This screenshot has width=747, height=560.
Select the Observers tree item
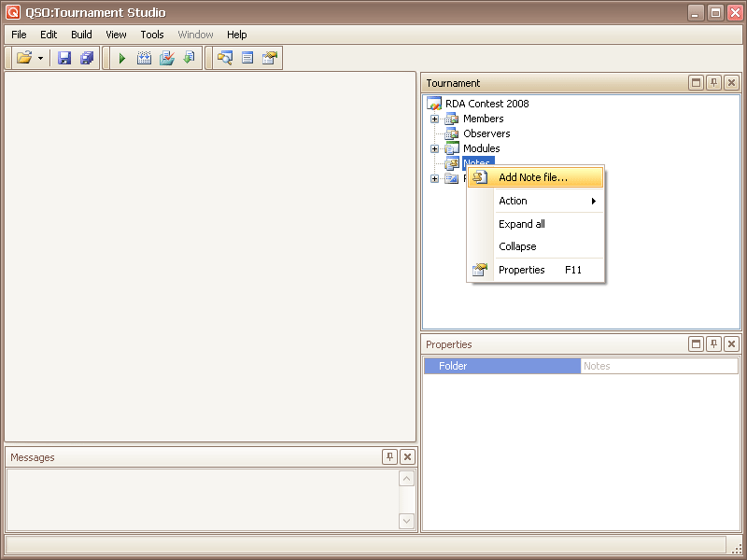(486, 133)
